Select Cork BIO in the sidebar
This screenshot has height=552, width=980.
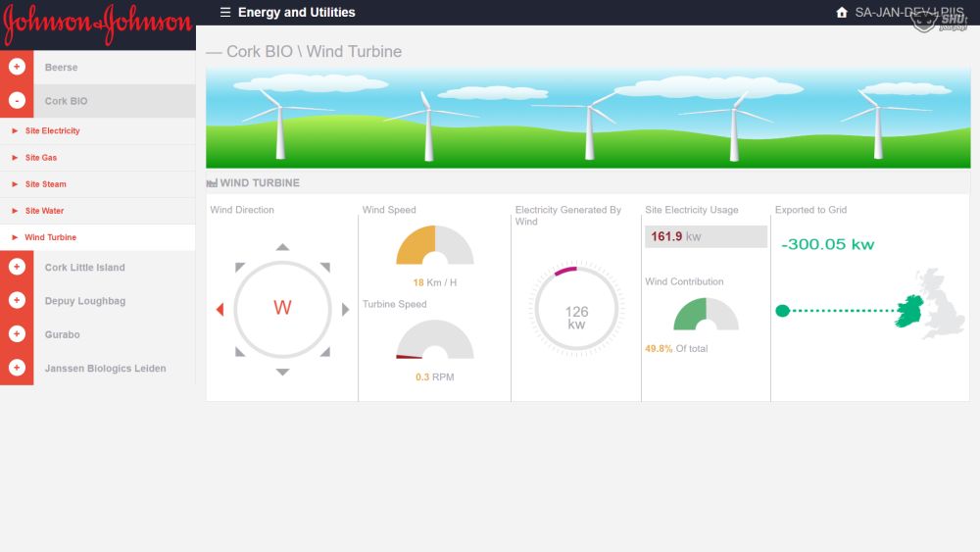click(x=67, y=101)
